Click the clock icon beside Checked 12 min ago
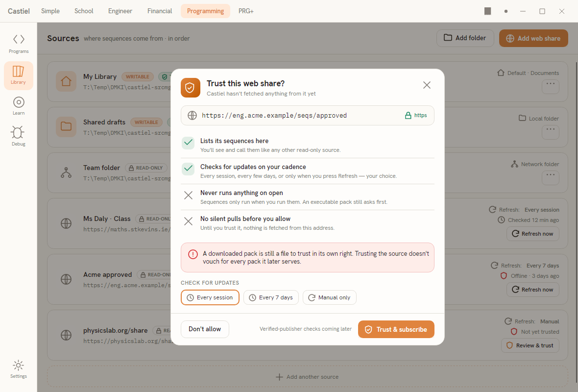 click(x=501, y=220)
